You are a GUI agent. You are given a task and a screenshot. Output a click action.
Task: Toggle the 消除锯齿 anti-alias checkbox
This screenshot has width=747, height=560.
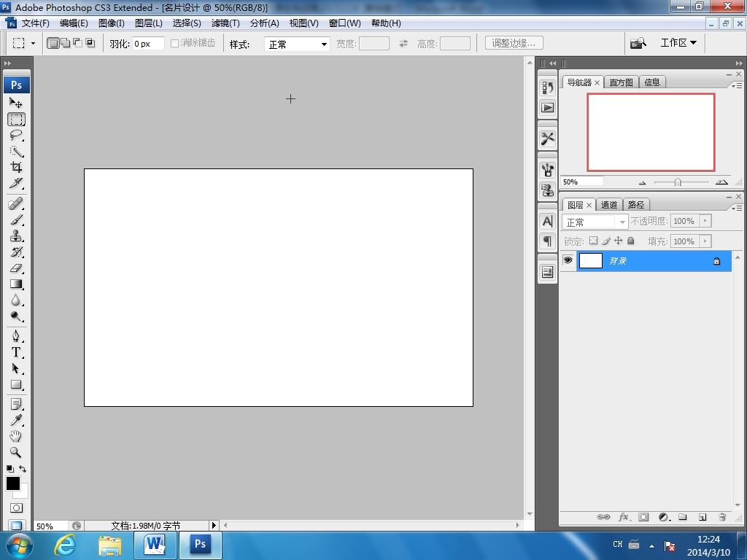click(175, 44)
